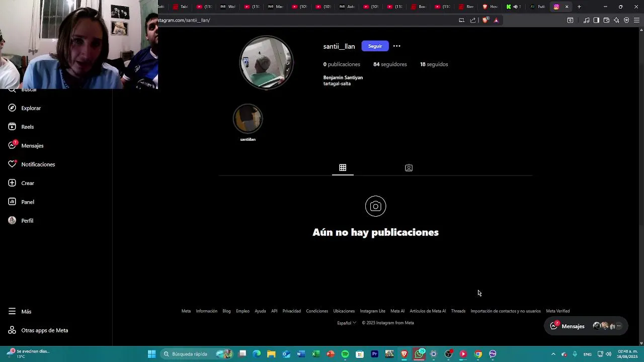
Task: View the santii__llan profile picture
Action: 266,63
